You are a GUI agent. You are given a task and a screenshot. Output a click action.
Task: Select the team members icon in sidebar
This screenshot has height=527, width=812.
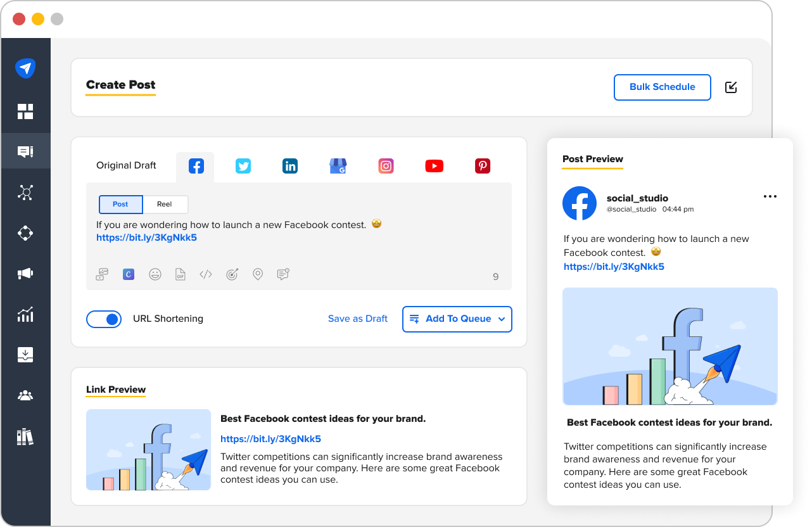(25, 395)
